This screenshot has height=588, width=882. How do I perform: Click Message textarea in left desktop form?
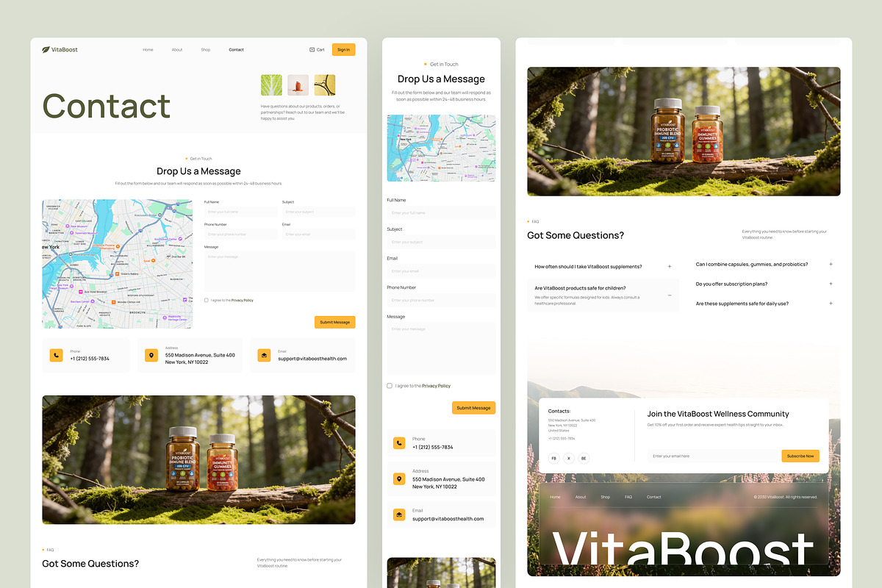(279, 271)
